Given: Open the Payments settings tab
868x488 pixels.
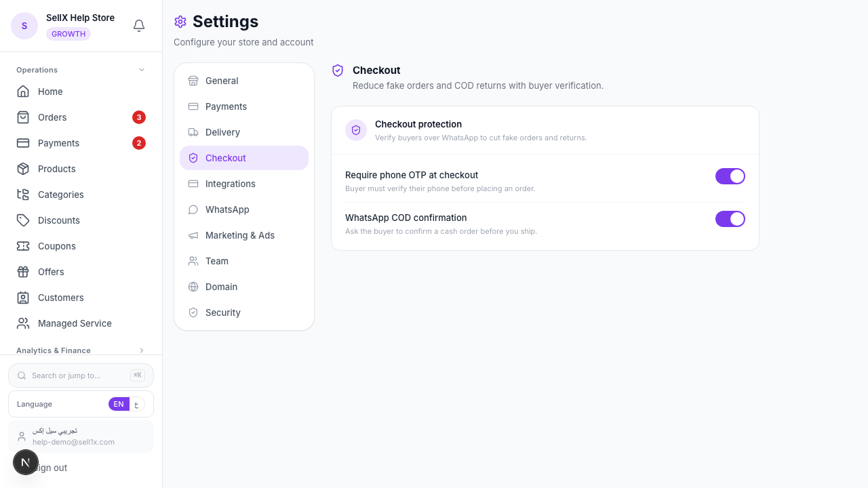Looking at the screenshot, I should coord(244,106).
